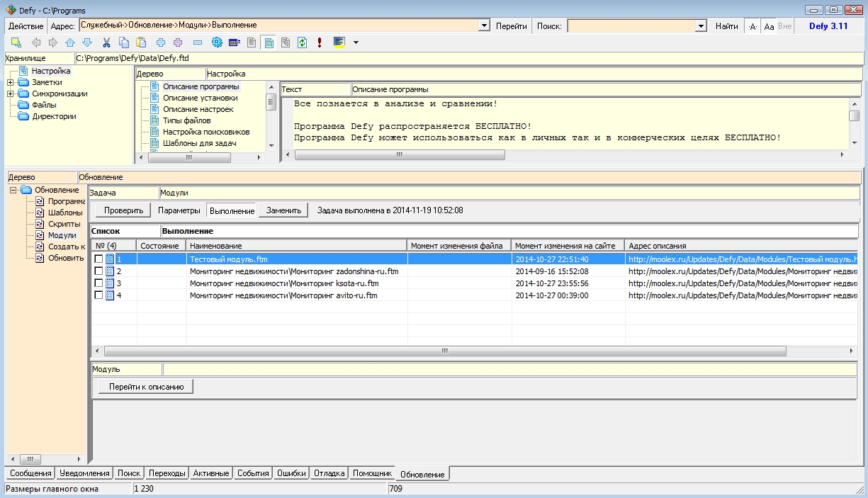Select Файлы in the storage tree
The width and height of the screenshot is (868, 498).
coord(44,105)
